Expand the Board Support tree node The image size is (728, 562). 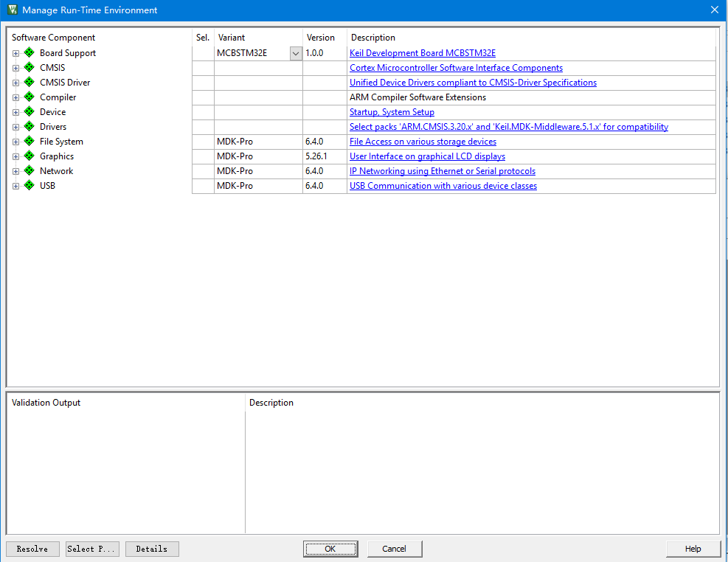pyautogui.click(x=15, y=53)
